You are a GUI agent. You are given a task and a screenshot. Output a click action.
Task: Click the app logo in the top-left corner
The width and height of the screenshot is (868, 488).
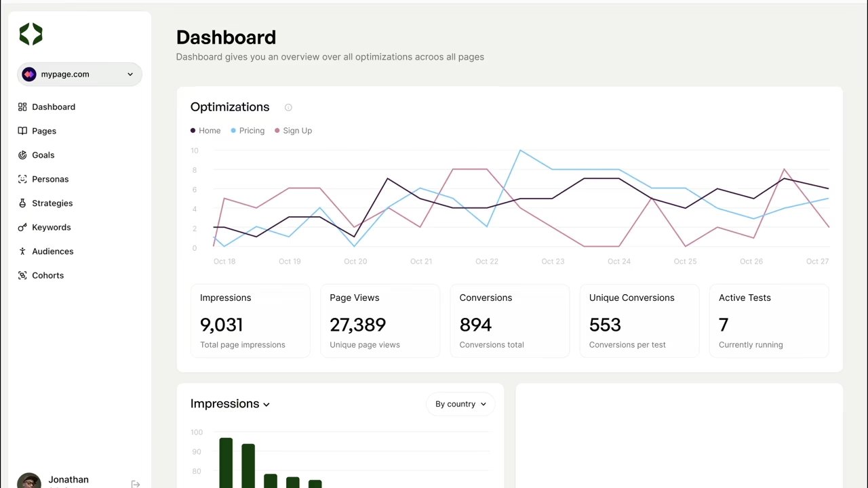(31, 34)
